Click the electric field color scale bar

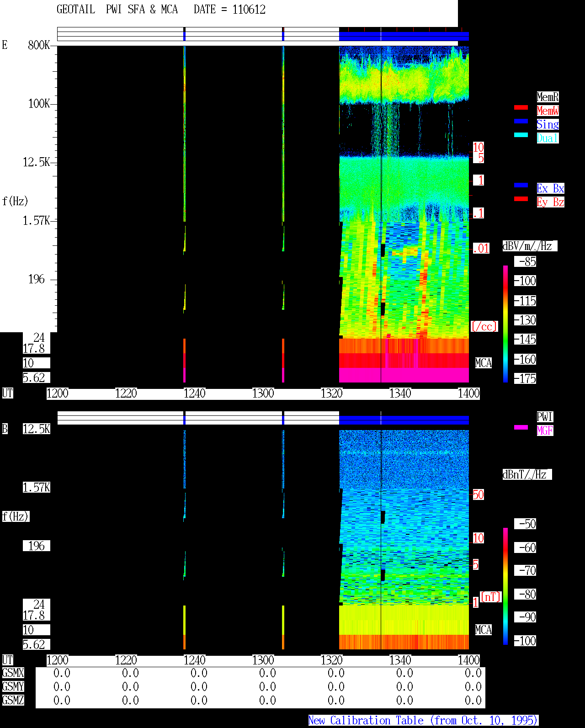click(505, 324)
